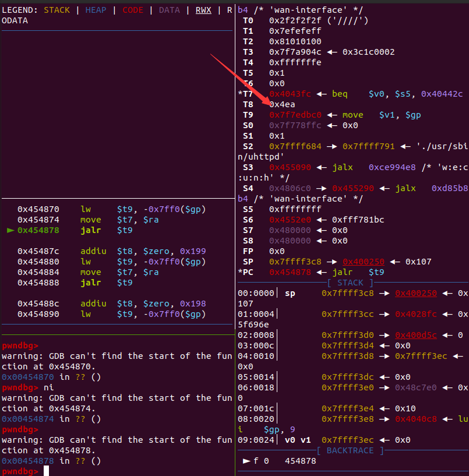Click stack value 0x4028fc
The height and width of the screenshot is (476, 469).
(x=416, y=314)
